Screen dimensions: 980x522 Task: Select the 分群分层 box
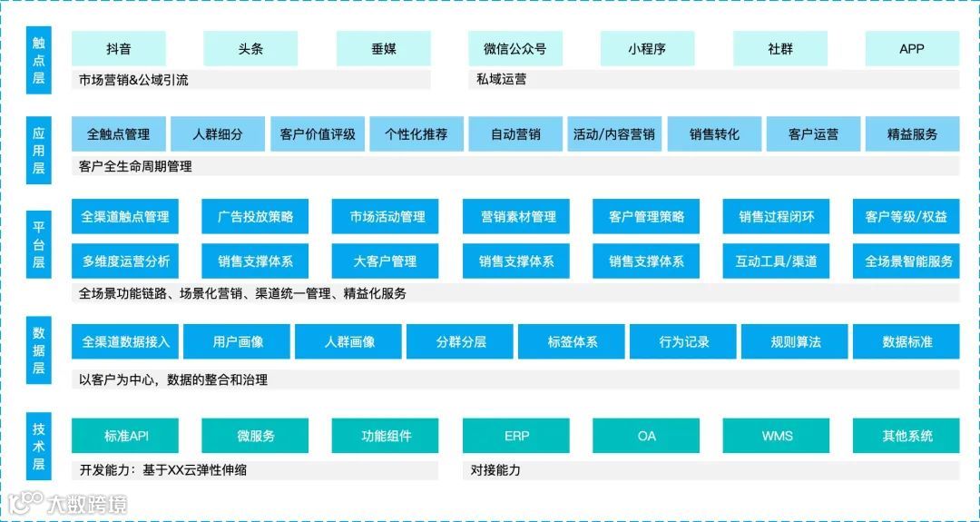pyautogui.click(x=460, y=341)
